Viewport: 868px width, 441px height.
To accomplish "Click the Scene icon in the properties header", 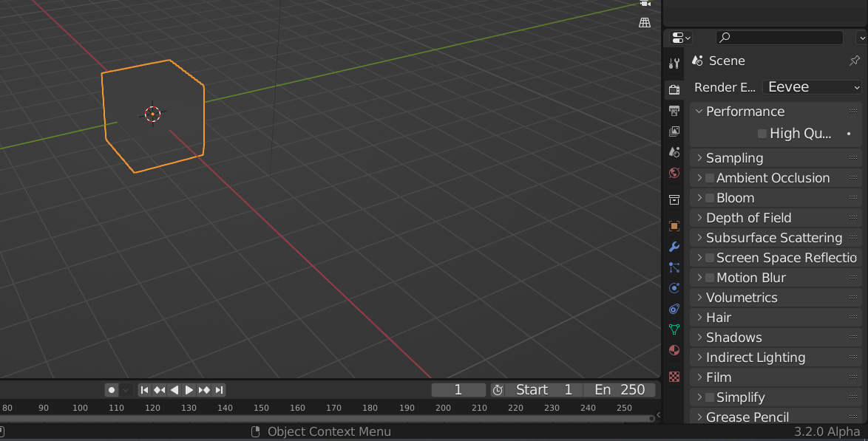I will click(697, 61).
